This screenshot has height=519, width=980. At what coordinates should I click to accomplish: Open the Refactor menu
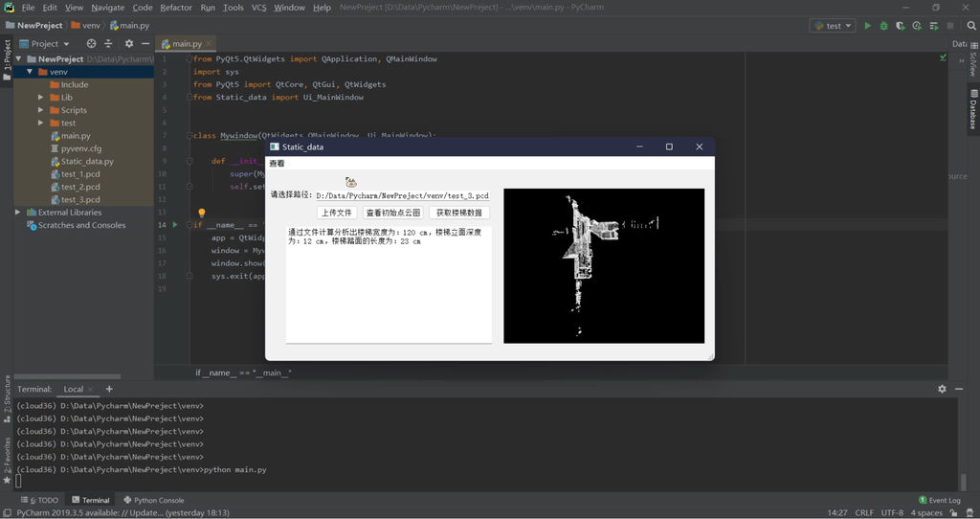pos(176,8)
